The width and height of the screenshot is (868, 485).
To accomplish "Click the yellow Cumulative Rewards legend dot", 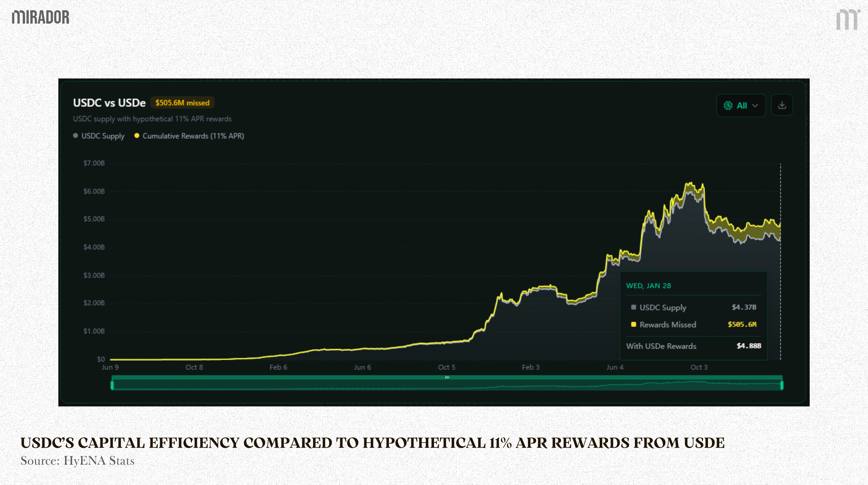I will click(136, 136).
